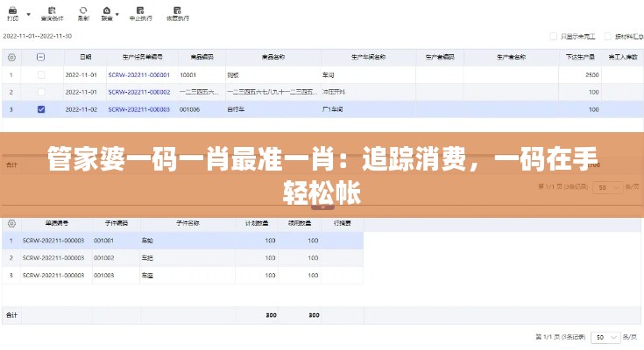The height and width of the screenshot is (350, 644).
Task: Expand the print dropdown arrow
Action: [x=27, y=15]
